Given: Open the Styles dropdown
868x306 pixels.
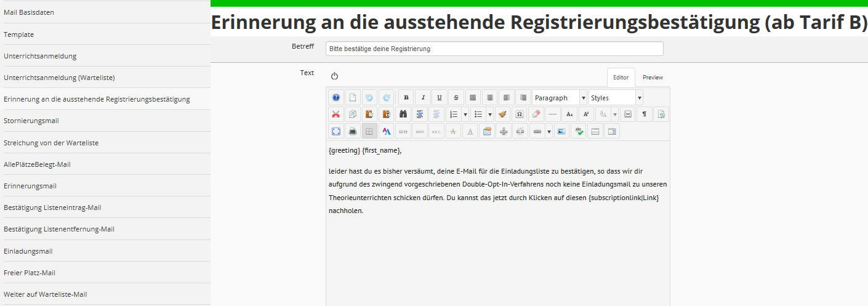Looking at the screenshot, I should [616, 97].
